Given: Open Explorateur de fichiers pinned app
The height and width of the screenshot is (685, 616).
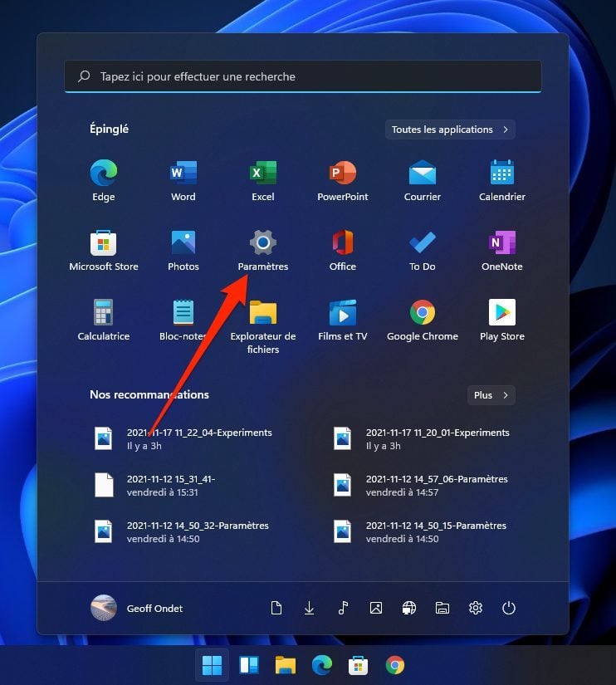Looking at the screenshot, I should [263, 326].
